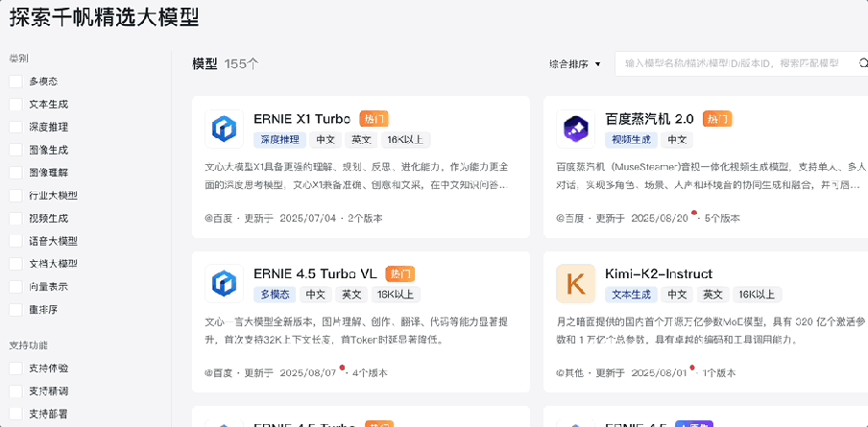Screen dimensions: 868x427
Task: Click 英文 tag on ERNIE 4.5 Turbo VL
Action: [351, 295]
